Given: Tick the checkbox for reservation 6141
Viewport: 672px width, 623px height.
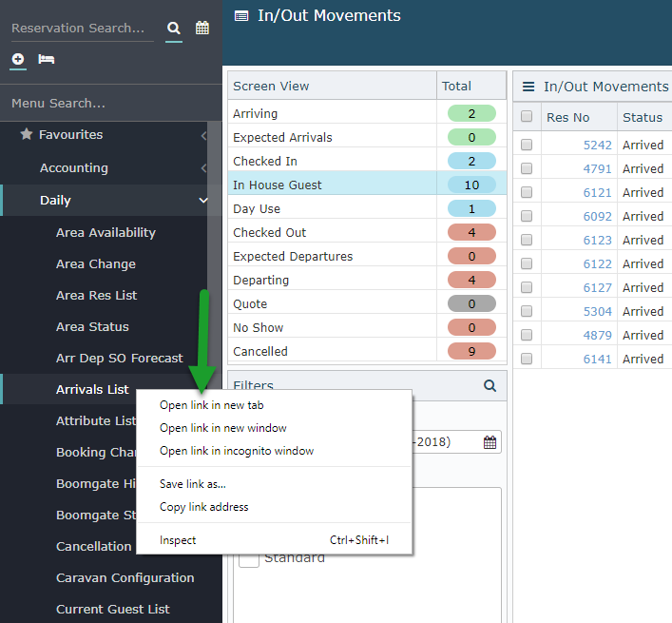Looking at the screenshot, I should coord(527,359).
